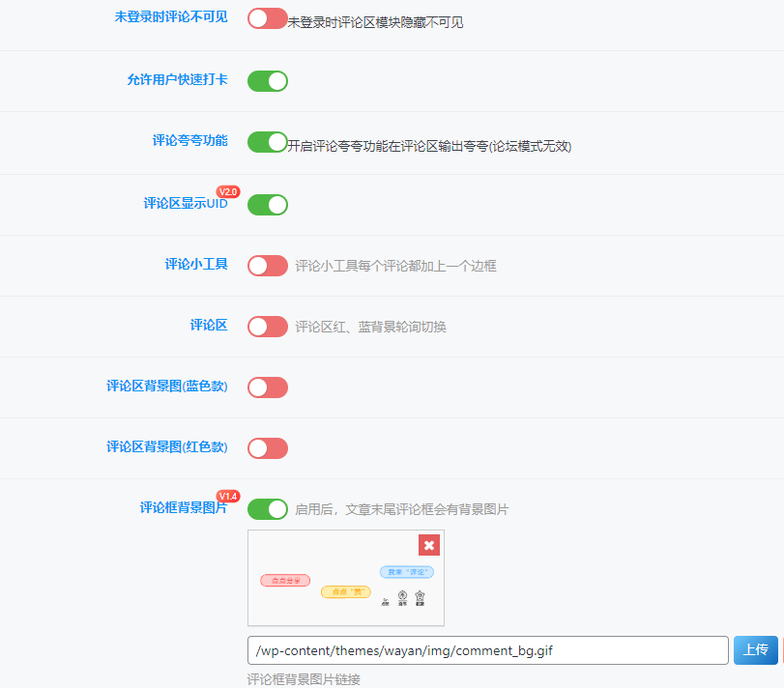Toggle off 评论区显示UID switch
The height and width of the screenshot is (688, 784).
point(268,205)
